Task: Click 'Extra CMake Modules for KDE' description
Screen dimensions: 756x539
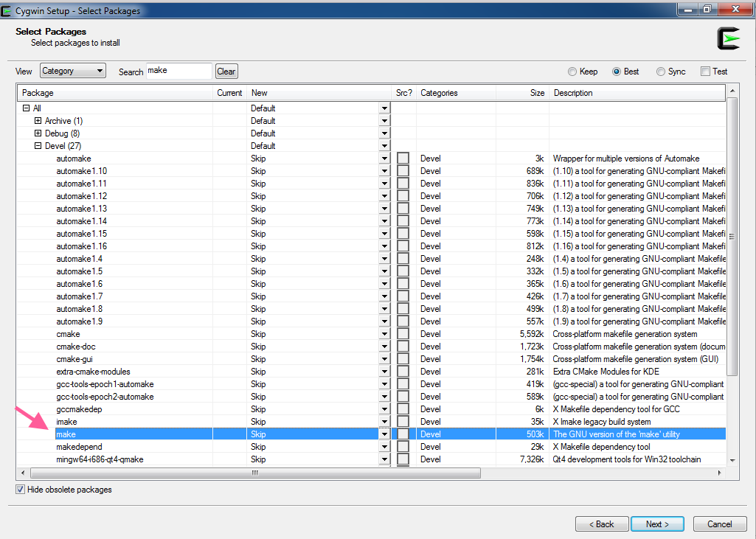Action: [606, 371]
